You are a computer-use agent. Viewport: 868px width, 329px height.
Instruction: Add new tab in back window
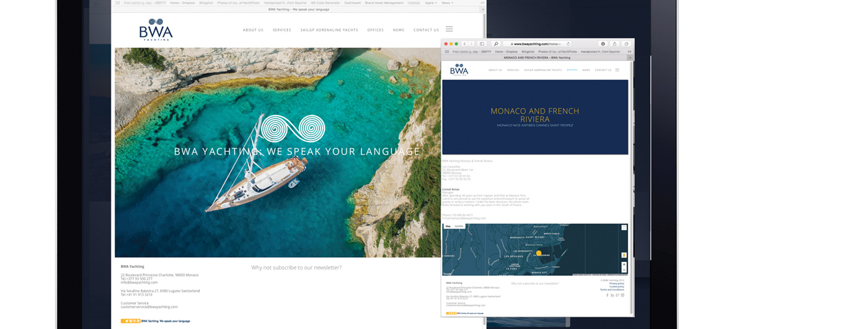click(x=482, y=9)
